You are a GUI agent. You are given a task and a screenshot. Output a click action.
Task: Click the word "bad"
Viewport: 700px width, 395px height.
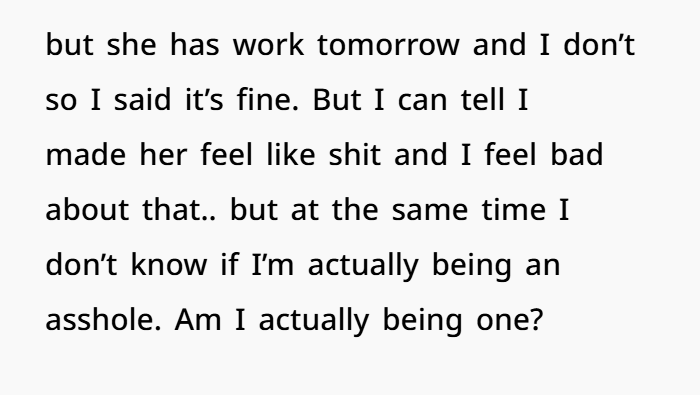point(577,154)
